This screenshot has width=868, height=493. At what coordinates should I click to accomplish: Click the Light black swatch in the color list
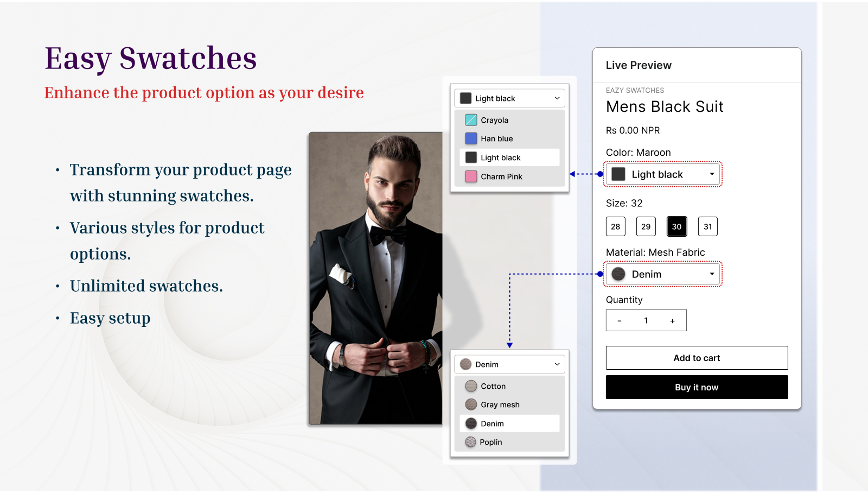[471, 157]
